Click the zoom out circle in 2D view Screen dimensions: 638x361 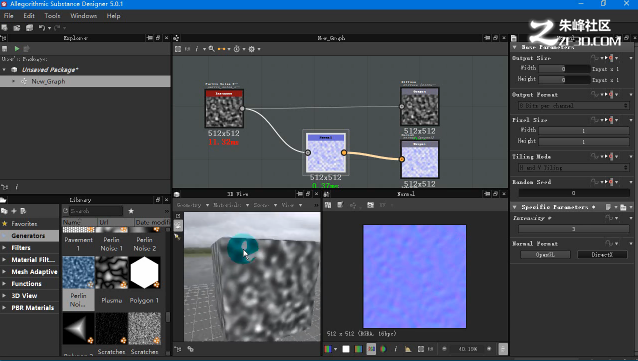(444, 349)
